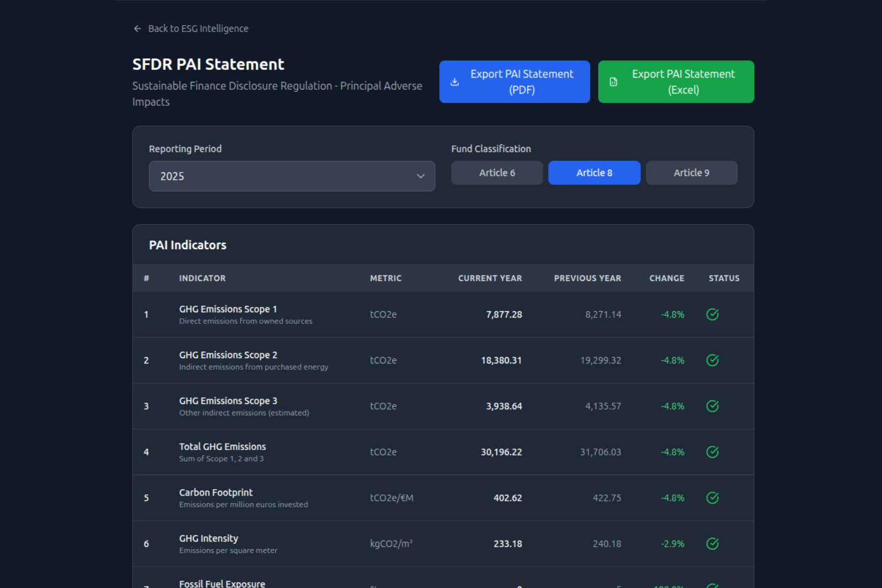Click the Indicator column header
882x588 pixels.
[202, 278]
